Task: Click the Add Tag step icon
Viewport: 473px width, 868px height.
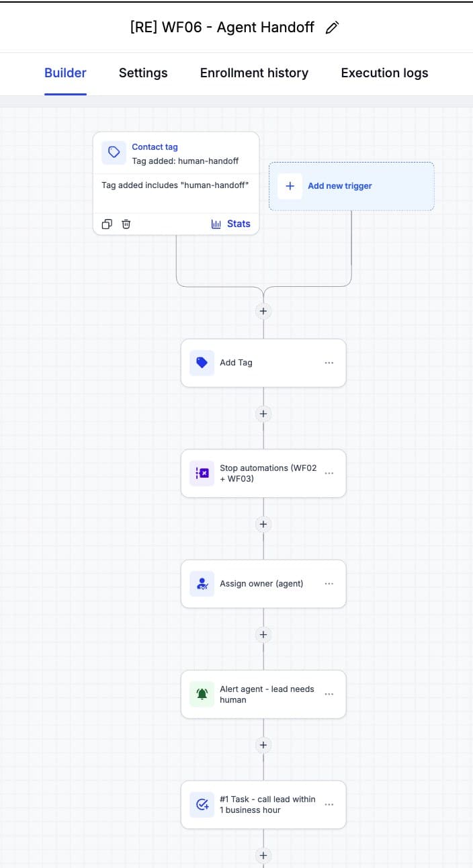Action: 202,363
